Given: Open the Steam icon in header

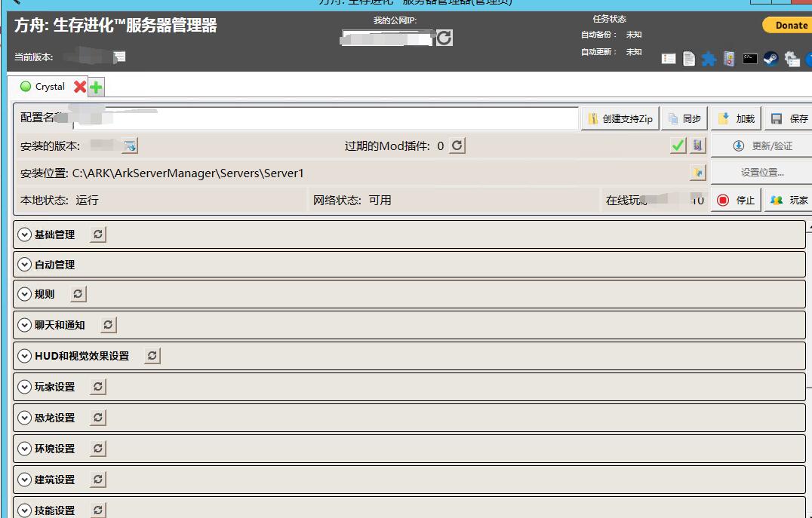Looking at the screenshot, I should (x=770, y=59).
